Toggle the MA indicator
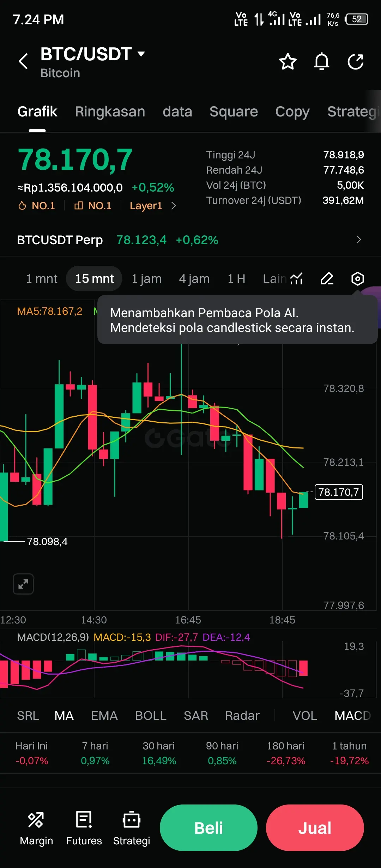This screenshot has width=381, height=868. (64, 716)
